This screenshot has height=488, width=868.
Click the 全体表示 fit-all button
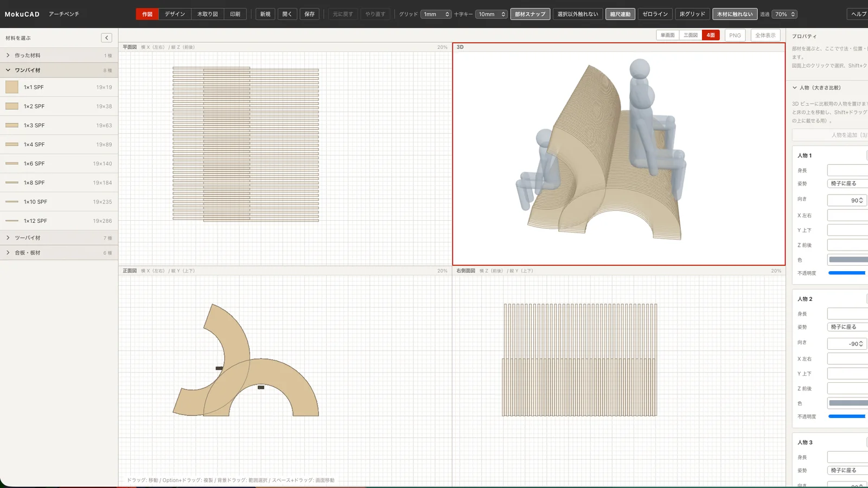click(x=765, y=35)
